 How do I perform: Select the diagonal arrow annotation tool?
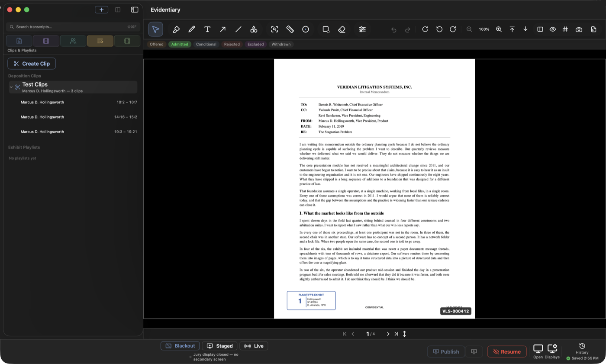222,29
